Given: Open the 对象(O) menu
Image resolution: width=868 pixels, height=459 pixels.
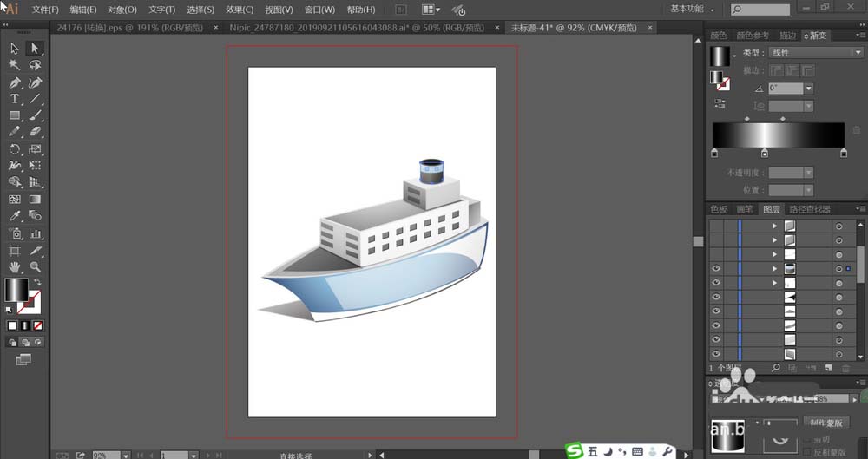Looking at the screenshot, I should 122,10.
